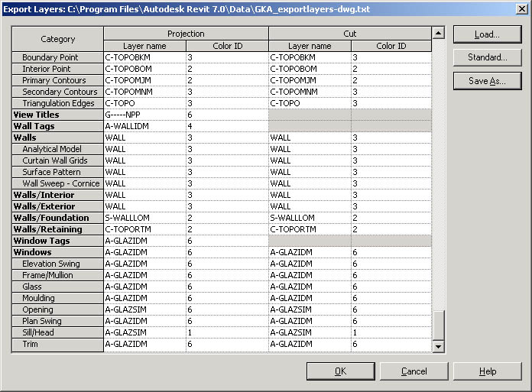
Task: Click the Load... button
Action: click(487, 34)
